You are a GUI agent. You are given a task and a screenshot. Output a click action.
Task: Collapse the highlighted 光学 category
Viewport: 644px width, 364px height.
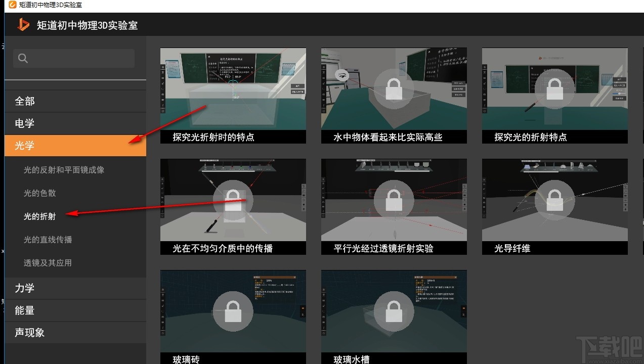[25, 146]
